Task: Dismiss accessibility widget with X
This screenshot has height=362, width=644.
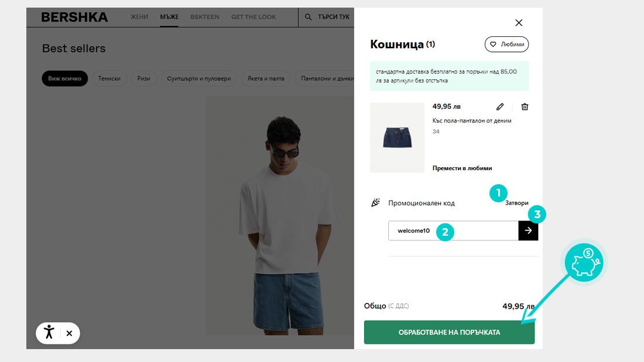Action: click(69, 333)
